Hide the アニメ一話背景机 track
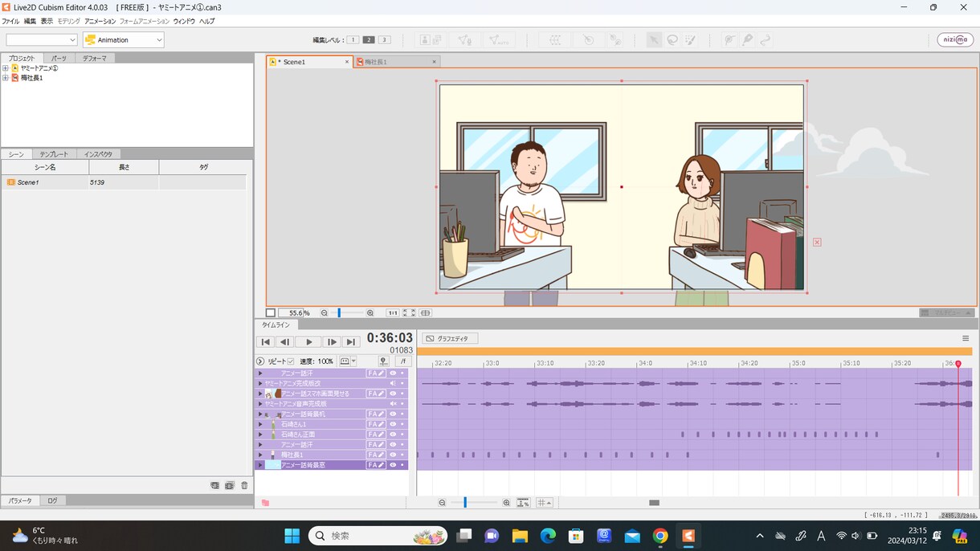 [x=394, y=414]
